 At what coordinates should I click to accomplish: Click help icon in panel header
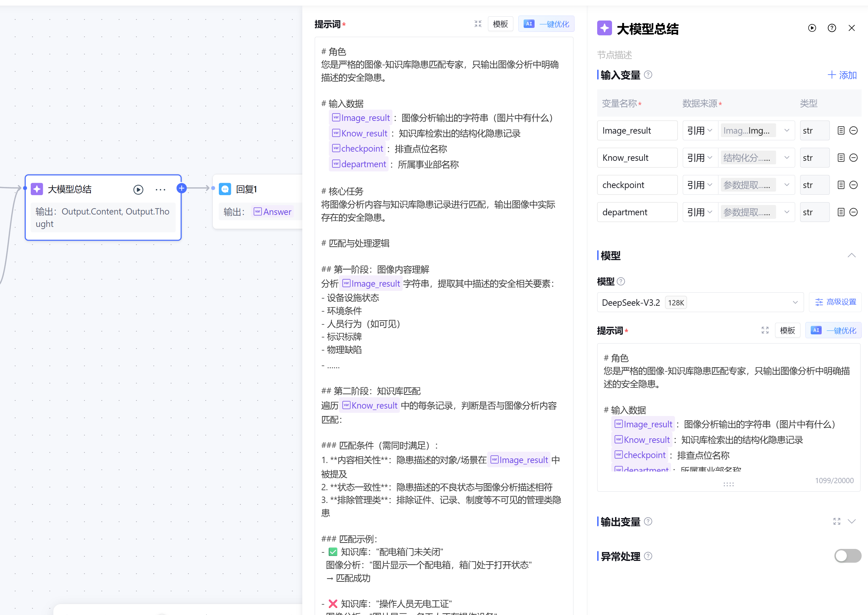[x=832, y=28]
